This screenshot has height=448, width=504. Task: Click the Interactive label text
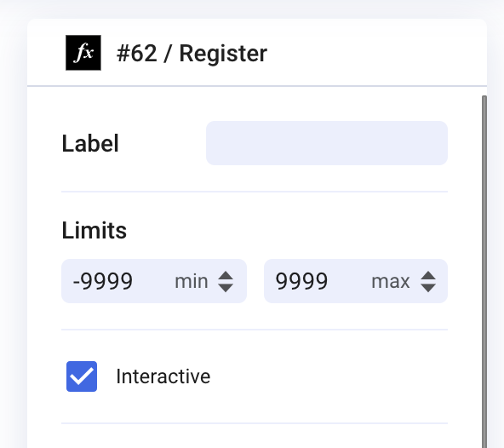pyautogui.click(x=163, y=376)
